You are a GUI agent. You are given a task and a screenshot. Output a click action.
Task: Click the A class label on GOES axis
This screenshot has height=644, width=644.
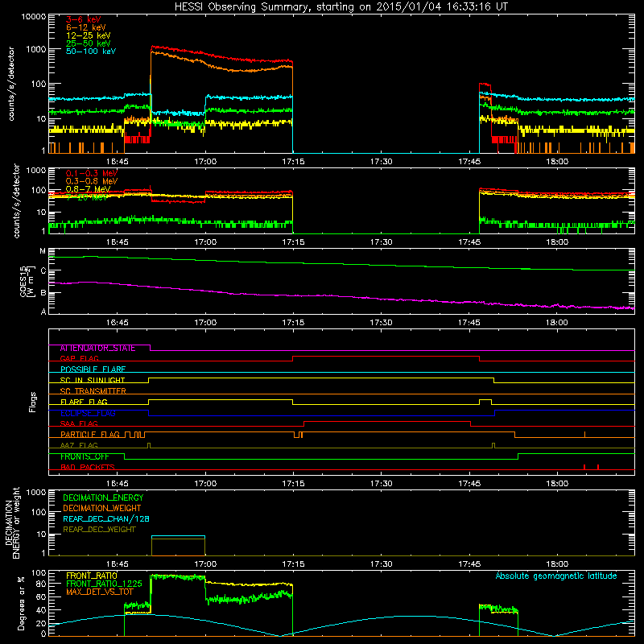click(x=43, y=312)
